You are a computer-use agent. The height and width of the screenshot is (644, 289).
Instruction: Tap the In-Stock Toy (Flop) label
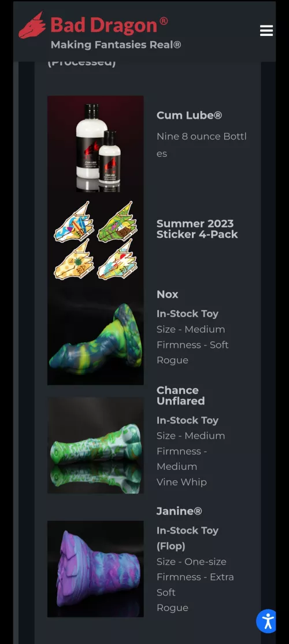187,538
